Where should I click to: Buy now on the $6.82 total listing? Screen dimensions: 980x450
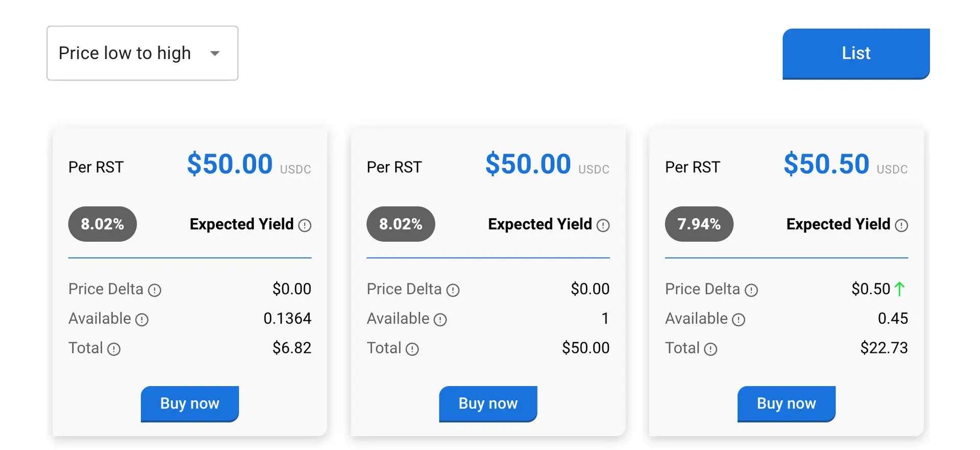tap(189, 404)
